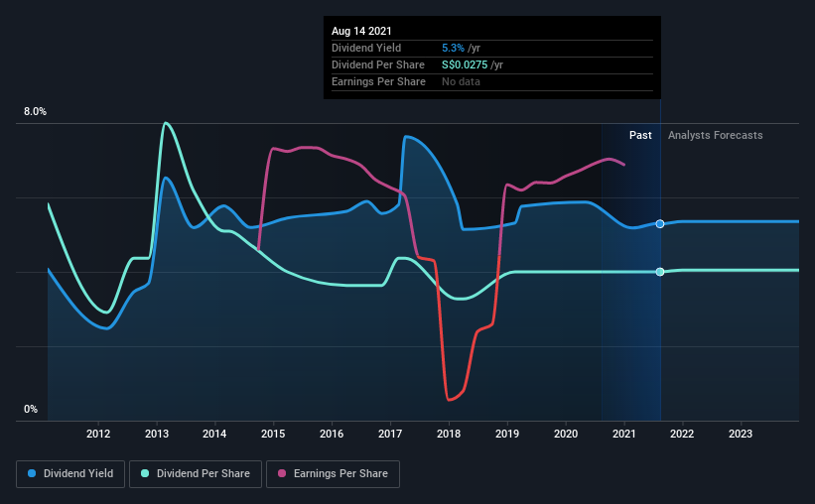The height and width of the screenshot is (504, 815).
Task: Click the 2018 x-axis year label
Action: [449, 434]
